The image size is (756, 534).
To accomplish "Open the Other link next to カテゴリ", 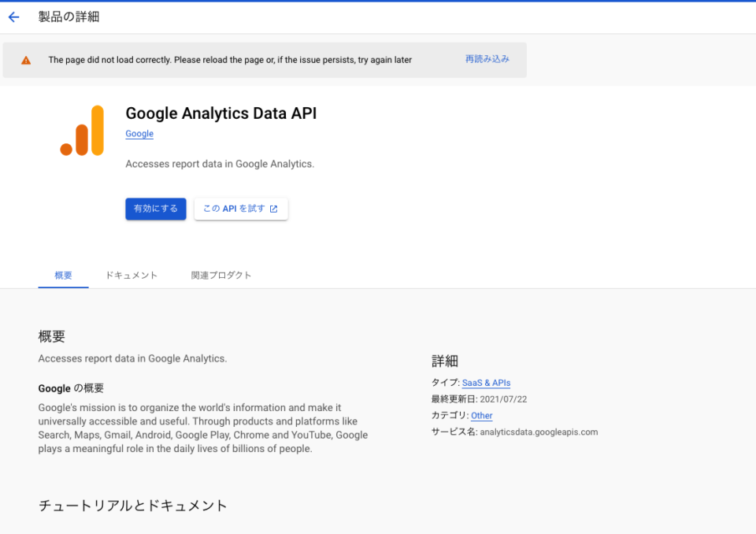I will coord(481,415).
